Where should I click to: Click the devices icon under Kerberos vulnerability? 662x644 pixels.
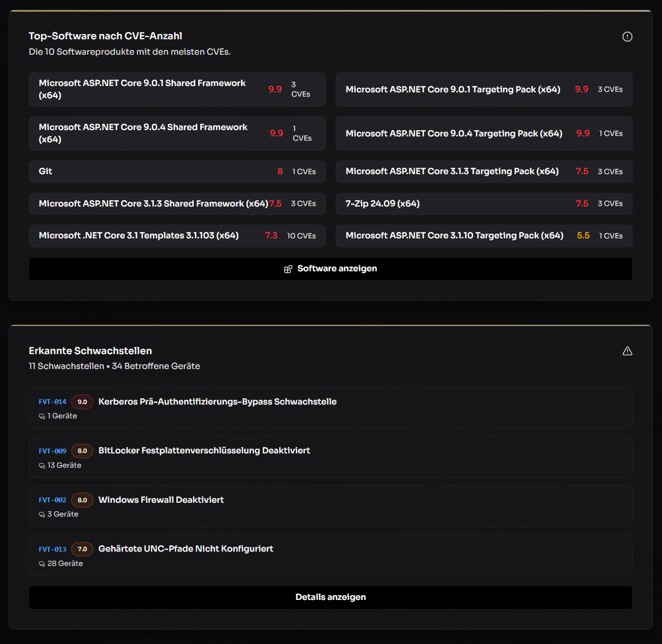(42, 416)
